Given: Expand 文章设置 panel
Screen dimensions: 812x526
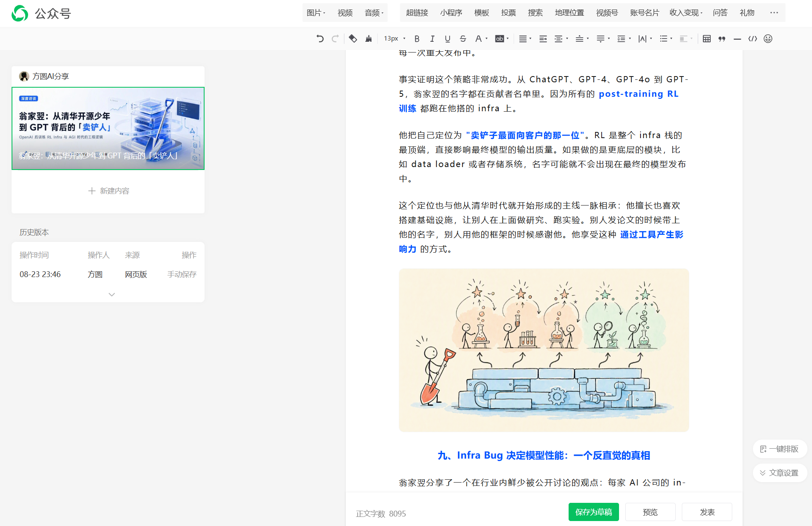Looking at the screenshot, I should click(x=779, y=473).
